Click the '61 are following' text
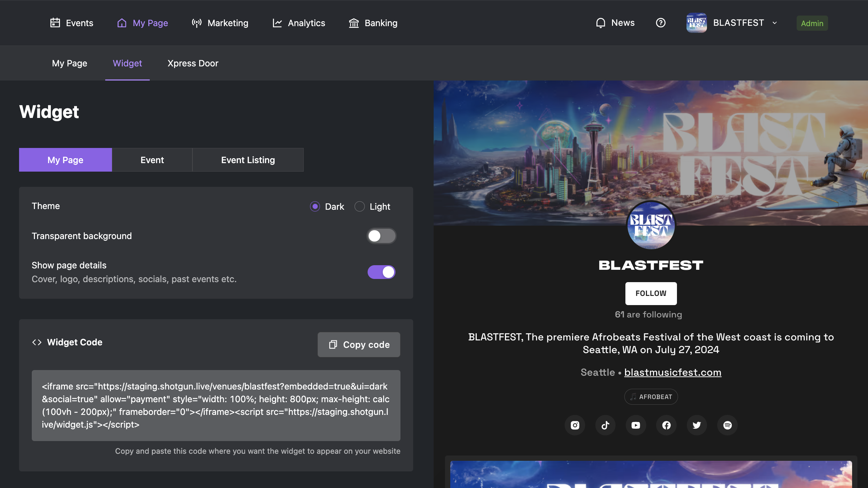This screenshot has height=488, width=868. point(648,315)
